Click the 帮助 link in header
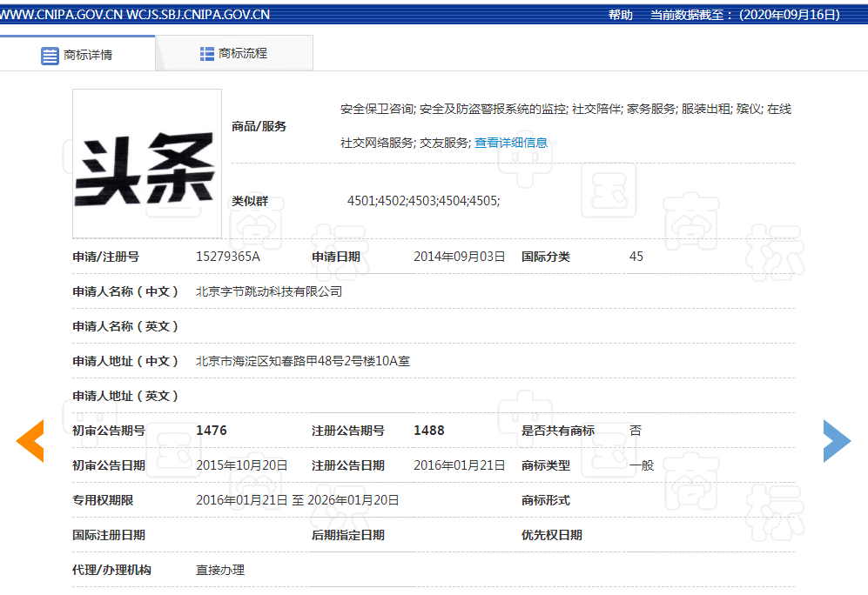 [x=620, y=15]
